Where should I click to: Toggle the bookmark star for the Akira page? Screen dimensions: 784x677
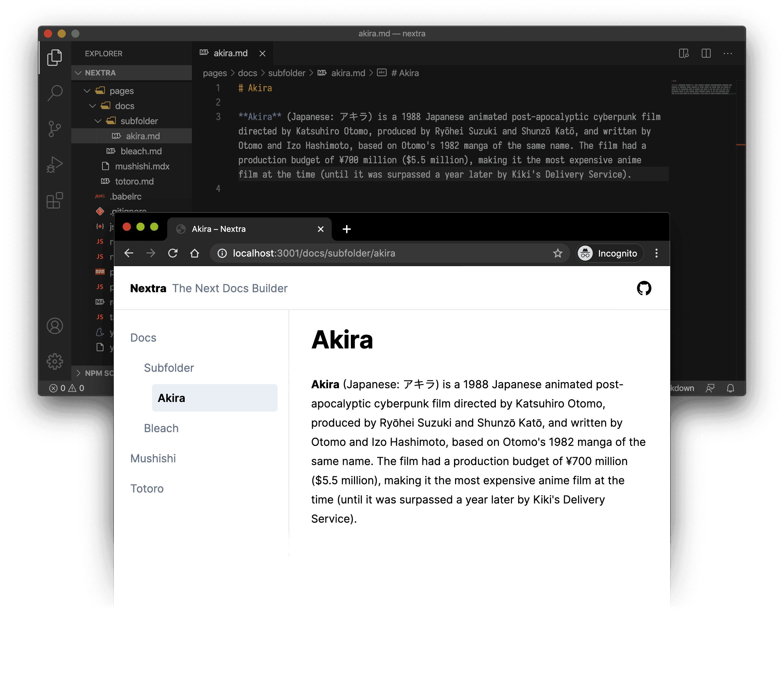558,253
